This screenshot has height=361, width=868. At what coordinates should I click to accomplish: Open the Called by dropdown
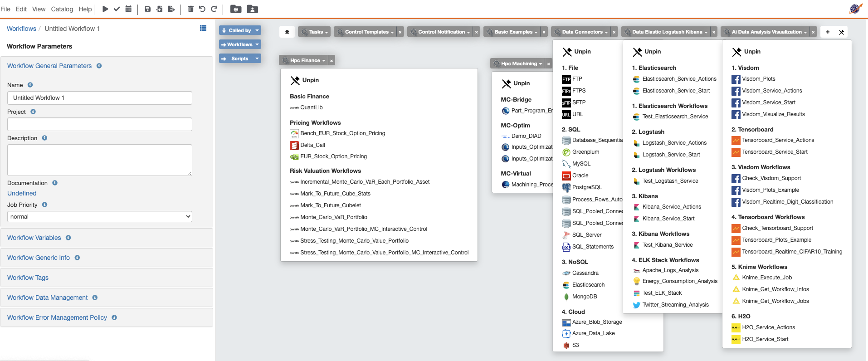point(240,30)
